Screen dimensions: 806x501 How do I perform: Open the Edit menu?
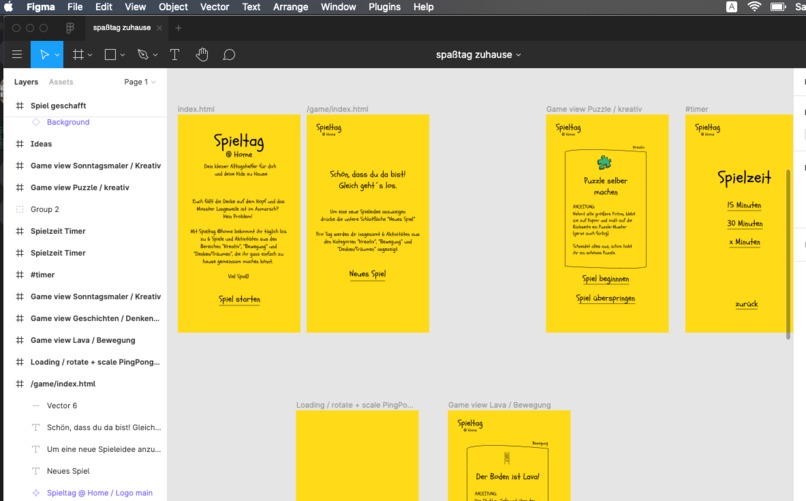103,7
